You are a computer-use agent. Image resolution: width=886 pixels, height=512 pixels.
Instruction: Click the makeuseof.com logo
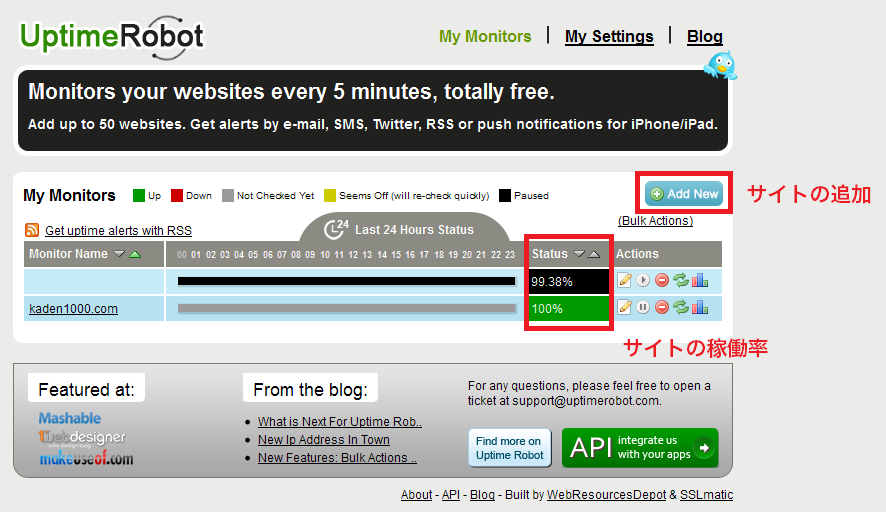pos(86,458)
